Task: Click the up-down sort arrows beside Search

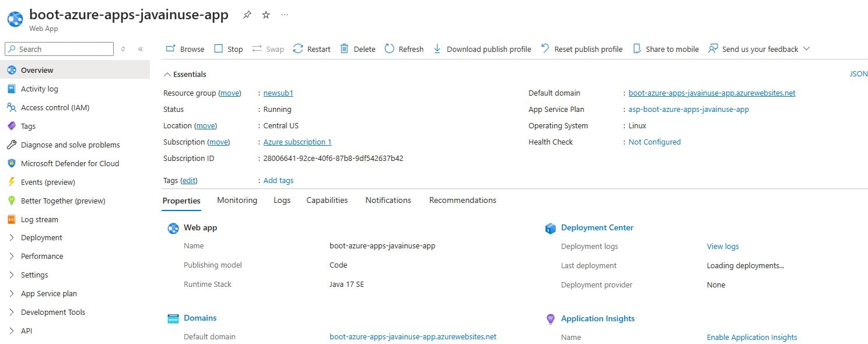Action: [123, 49]
